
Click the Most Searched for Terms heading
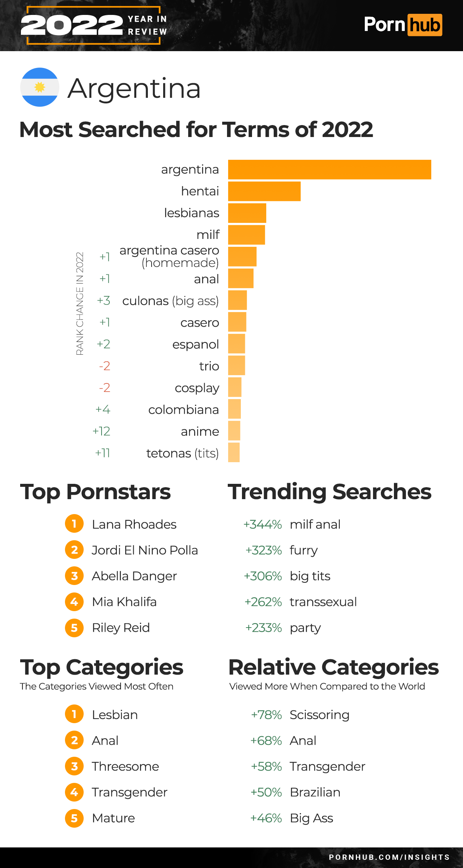(196, 130)
